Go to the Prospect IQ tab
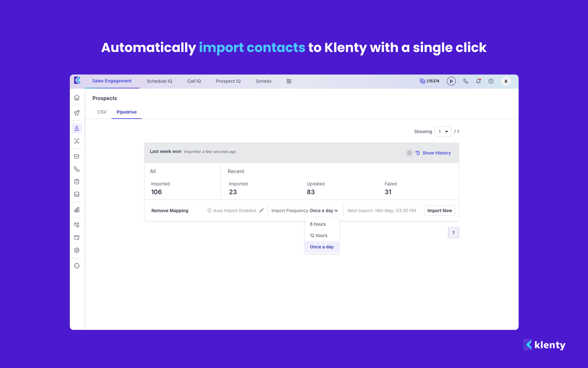The width and height of the screenshot is (588, 368). (228, 81)
